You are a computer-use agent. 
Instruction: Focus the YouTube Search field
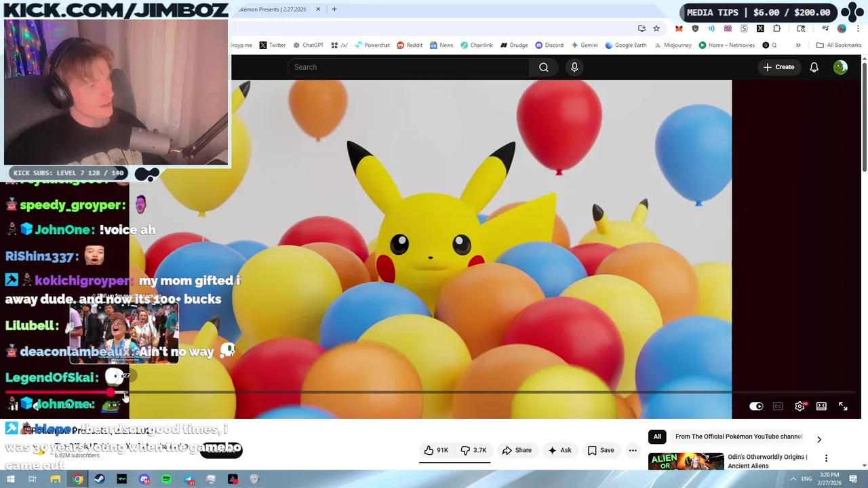point(408,67)
